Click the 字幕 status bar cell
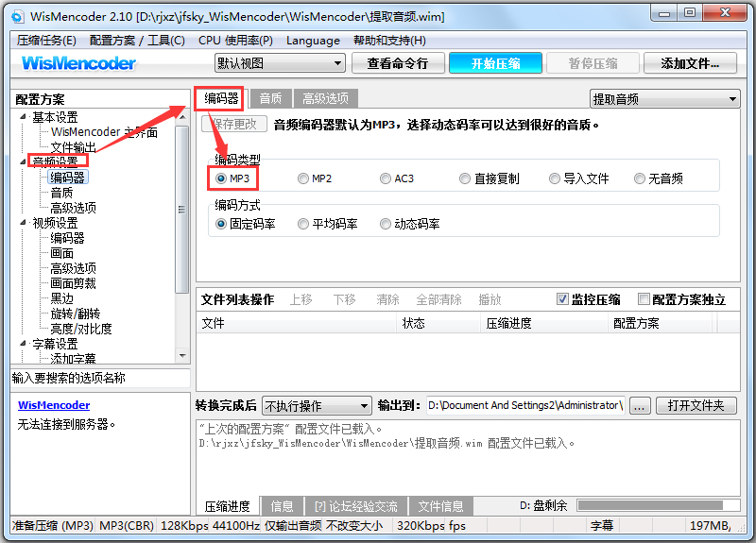Viewport: 756px width, 543px height. pos(602,525)
